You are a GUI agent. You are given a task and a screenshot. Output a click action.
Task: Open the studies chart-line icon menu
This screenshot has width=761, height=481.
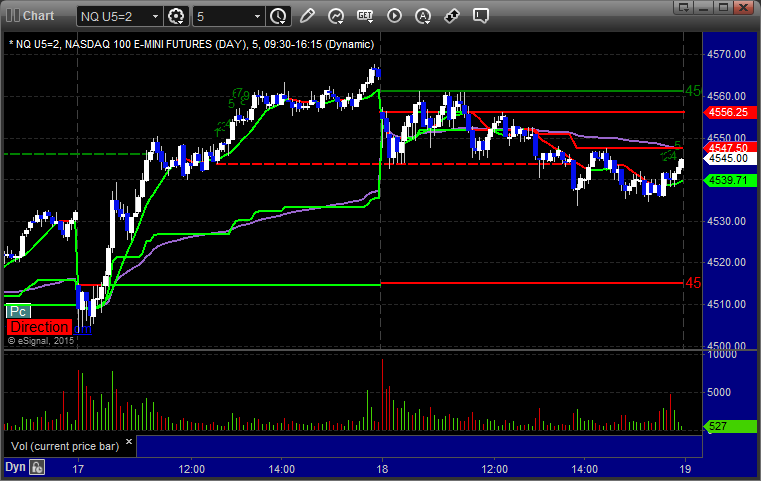(336, 16)
